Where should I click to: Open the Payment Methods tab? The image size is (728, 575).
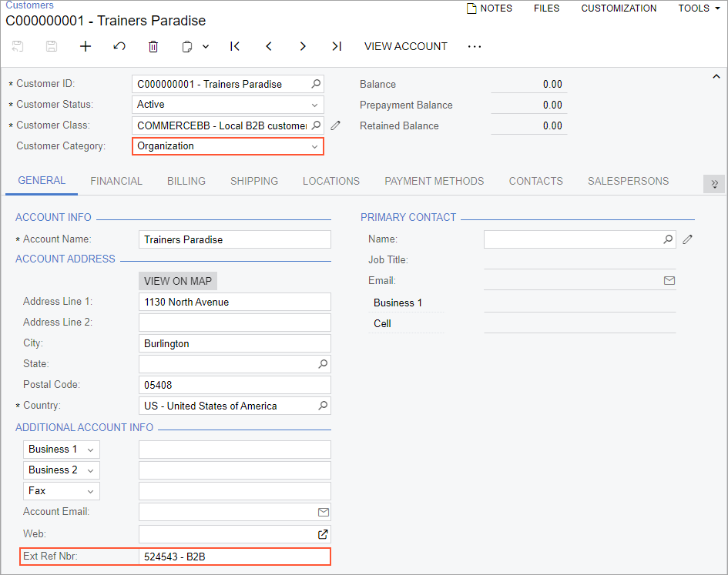pyautogui.click(x=434, y=181)
